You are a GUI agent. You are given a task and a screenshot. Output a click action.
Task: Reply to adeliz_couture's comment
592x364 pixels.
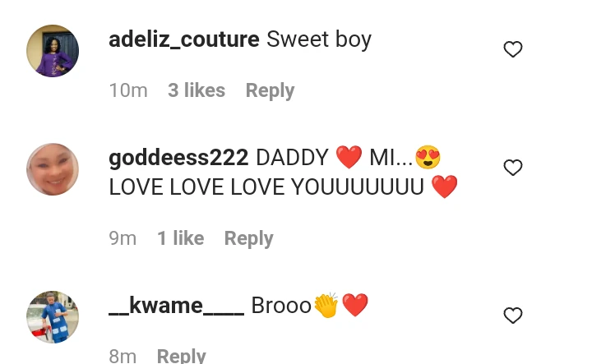(270, 91)
